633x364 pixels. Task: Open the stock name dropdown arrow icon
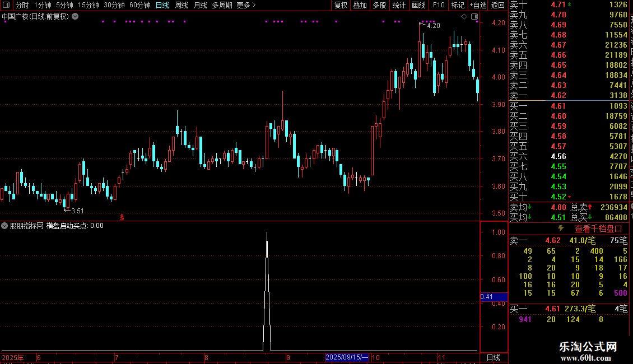click(x=75, y=17)
